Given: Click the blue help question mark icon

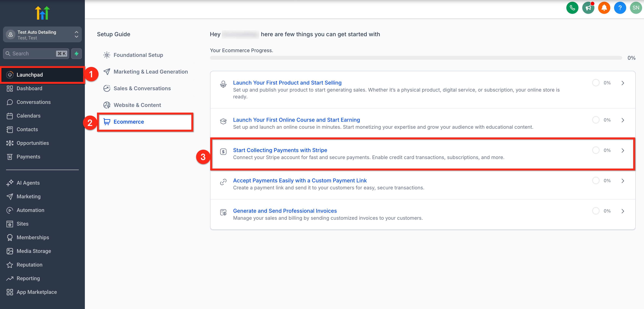Looking at the screenshot, I should [x=620, y=8].
